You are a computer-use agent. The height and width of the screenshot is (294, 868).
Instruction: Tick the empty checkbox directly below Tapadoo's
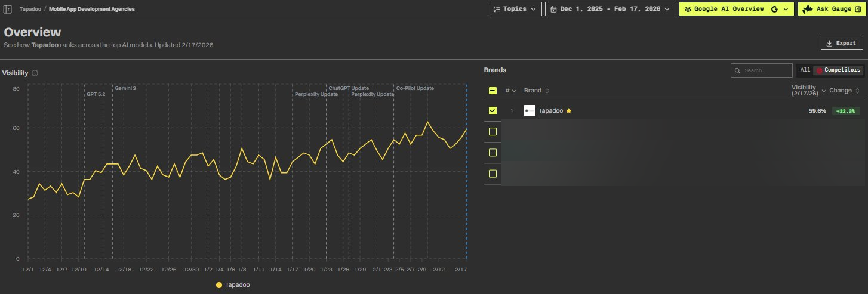[x=493, y=132]
